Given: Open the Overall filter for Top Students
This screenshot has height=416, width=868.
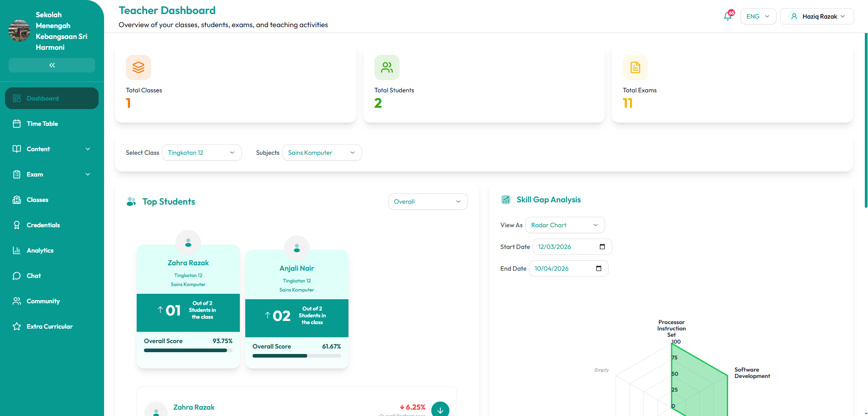Looking at the screenshot, I should (428, 201).
